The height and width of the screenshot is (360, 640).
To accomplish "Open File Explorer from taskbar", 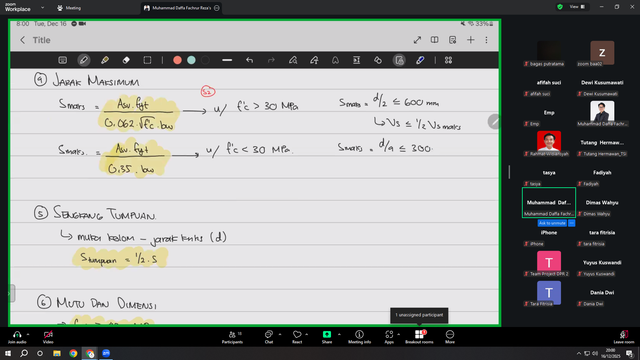I will (57, 353).
